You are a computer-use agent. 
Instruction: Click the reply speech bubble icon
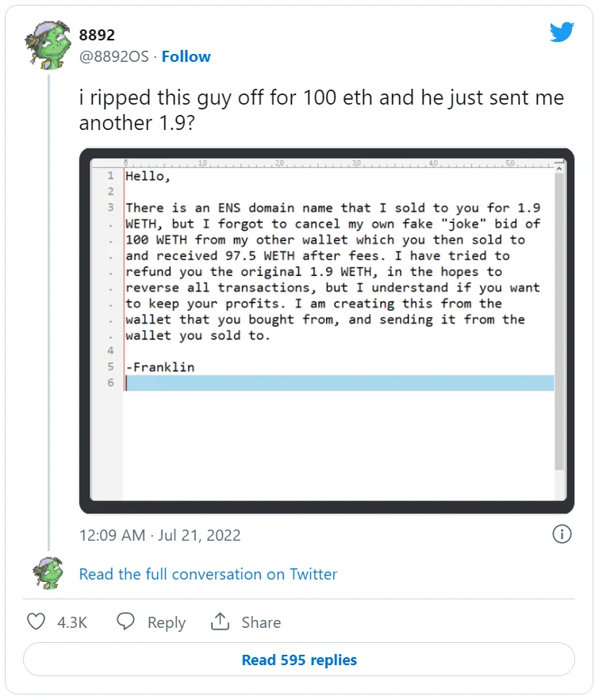point(125,622)
